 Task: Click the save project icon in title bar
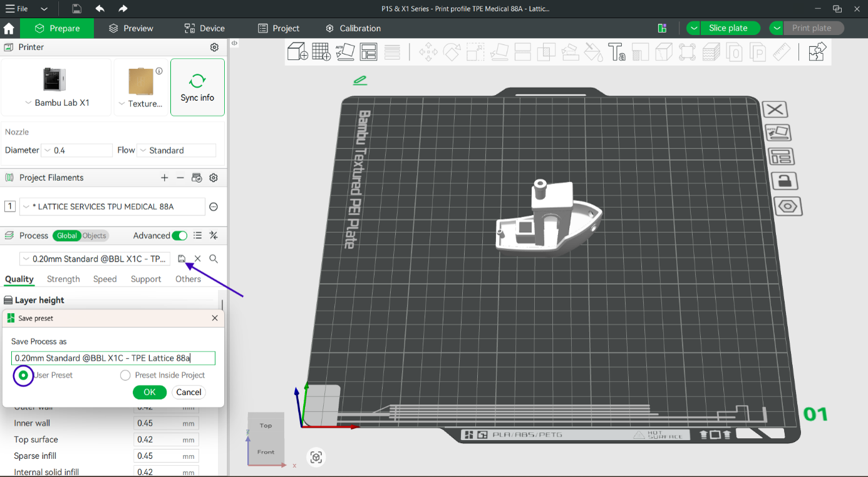click(x=76, y=9)
